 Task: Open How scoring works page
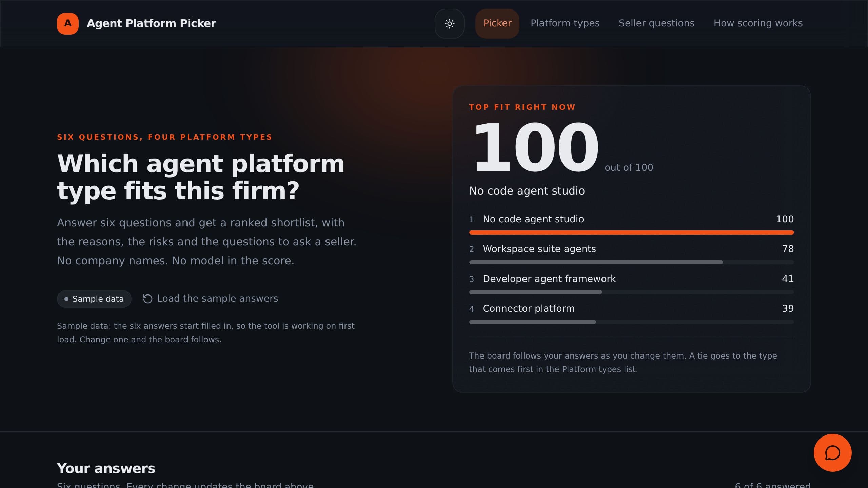click(758, 23)
